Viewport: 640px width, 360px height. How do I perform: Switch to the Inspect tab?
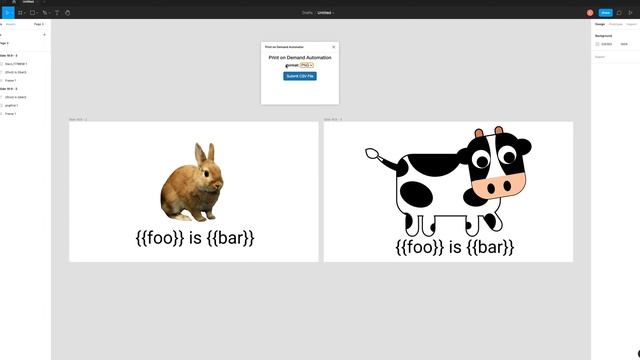631,24
